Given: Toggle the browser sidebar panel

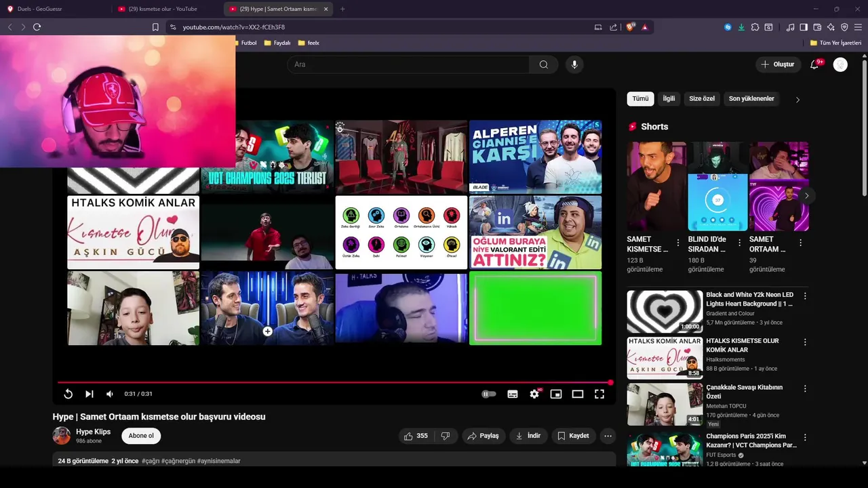Looking at the screenshot, I should 804,27.
